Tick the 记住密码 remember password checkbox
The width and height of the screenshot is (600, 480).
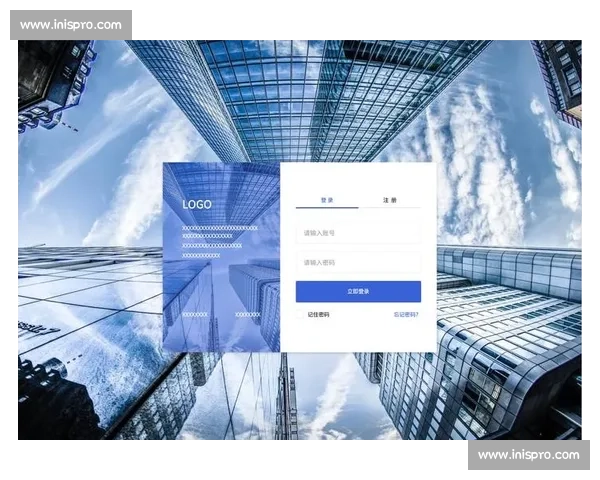(300, 314)
